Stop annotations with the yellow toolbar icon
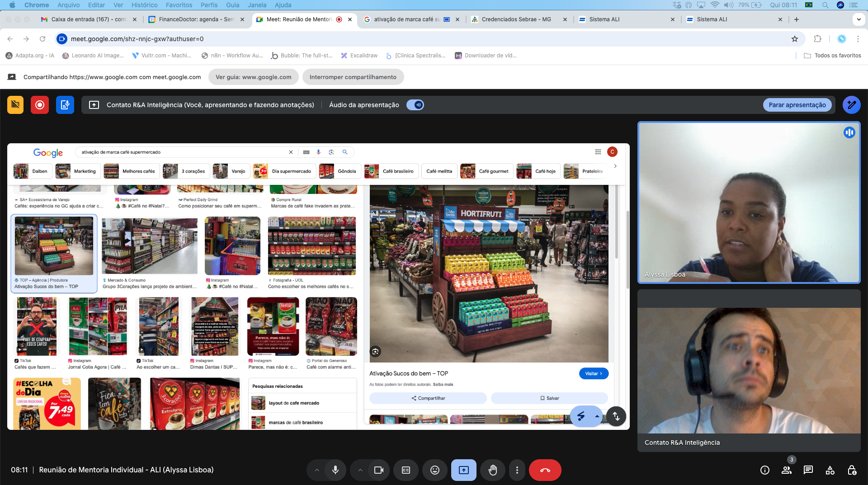The width and height of the screenshot is (868, 485). pos(15,105)
